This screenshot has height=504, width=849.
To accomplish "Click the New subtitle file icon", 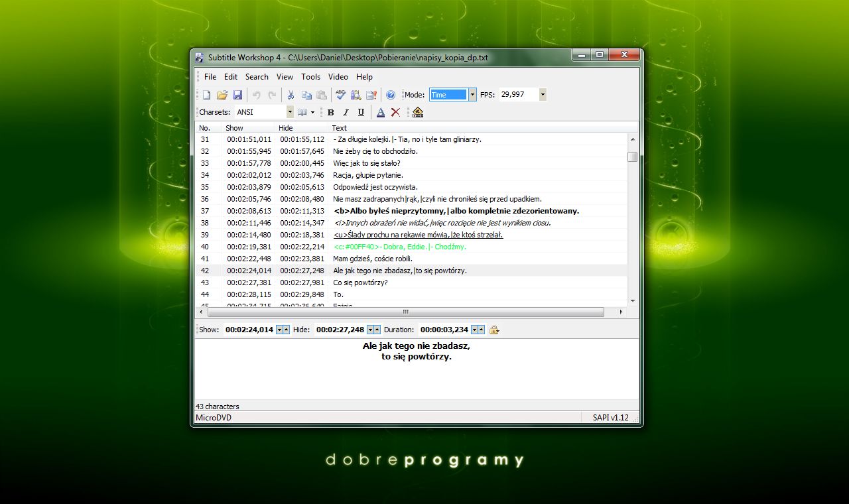I will pyautogui.click(x=206, y=95).
